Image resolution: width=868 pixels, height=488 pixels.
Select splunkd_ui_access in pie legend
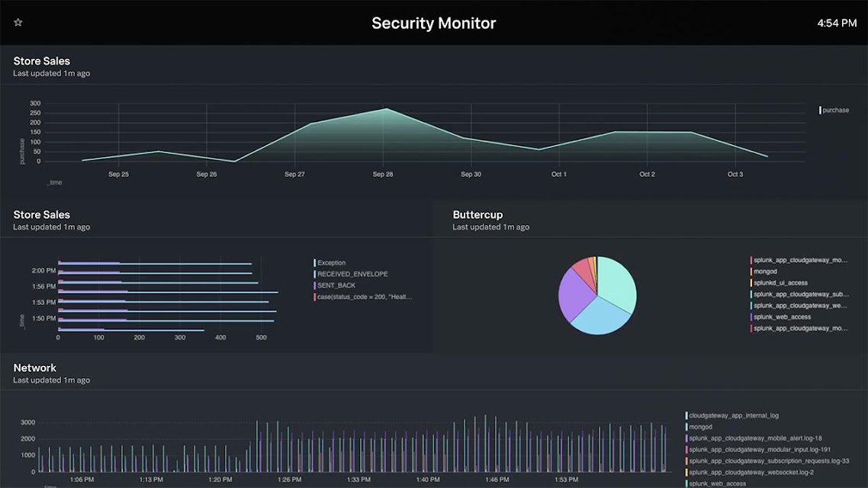coord(780,283)
